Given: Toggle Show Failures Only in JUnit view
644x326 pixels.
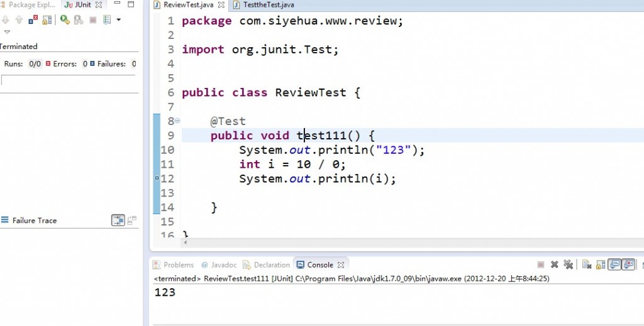Looking at the screenshot, I should pos(33,20).
